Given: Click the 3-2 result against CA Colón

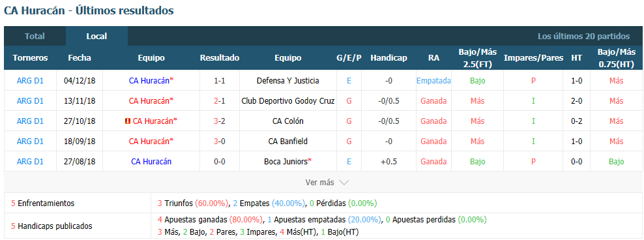Looking at the screenshot, I should pos(219,121).
